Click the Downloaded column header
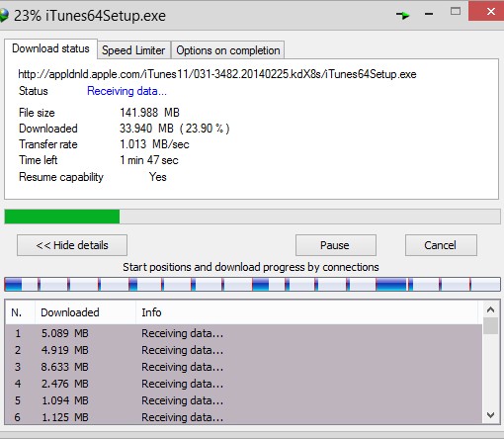 (85, 312)
